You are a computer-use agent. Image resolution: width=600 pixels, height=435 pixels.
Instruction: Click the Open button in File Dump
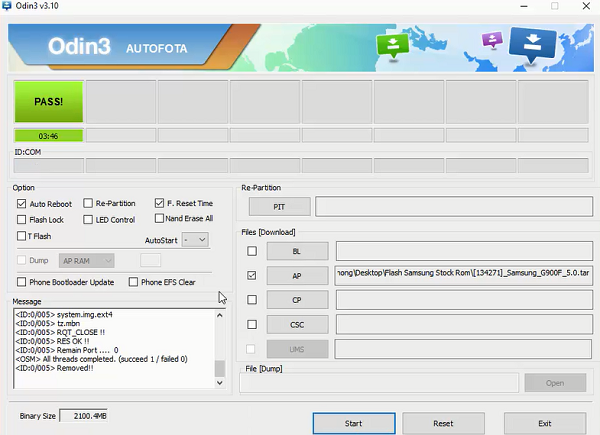(555, 383)
